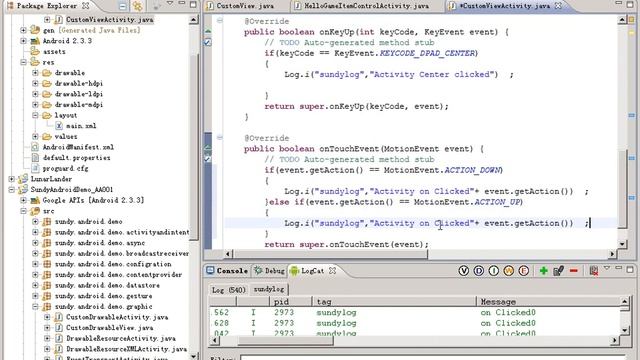Add a new LogCat filter with green plus
Image resolution: width=640 pixels, height=360 pixels.
tap(543, 271)
